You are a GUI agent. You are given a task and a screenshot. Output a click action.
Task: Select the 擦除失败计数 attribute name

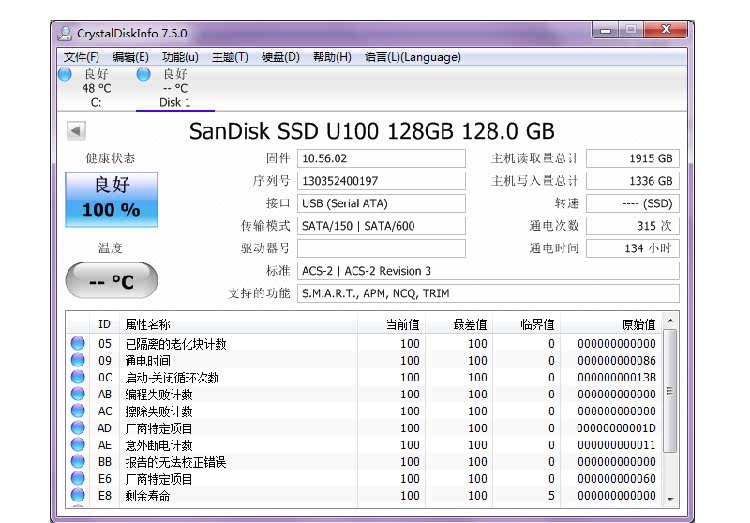click(x=159, y=411)
